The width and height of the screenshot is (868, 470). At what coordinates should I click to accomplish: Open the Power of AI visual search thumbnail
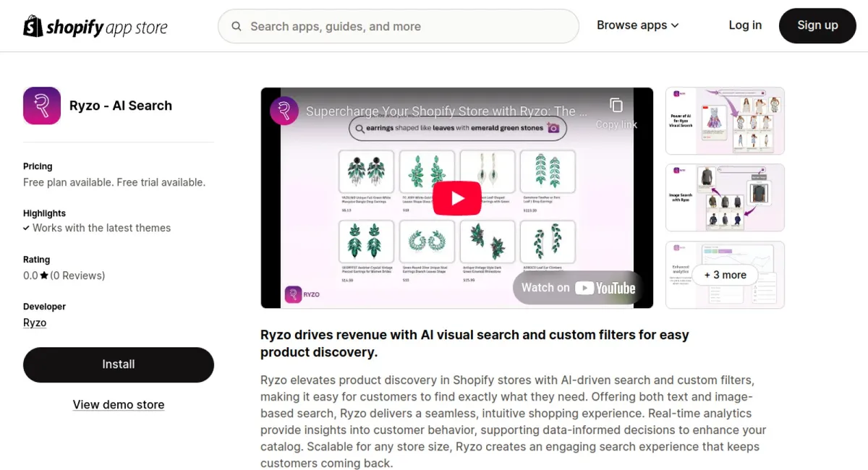725,121
